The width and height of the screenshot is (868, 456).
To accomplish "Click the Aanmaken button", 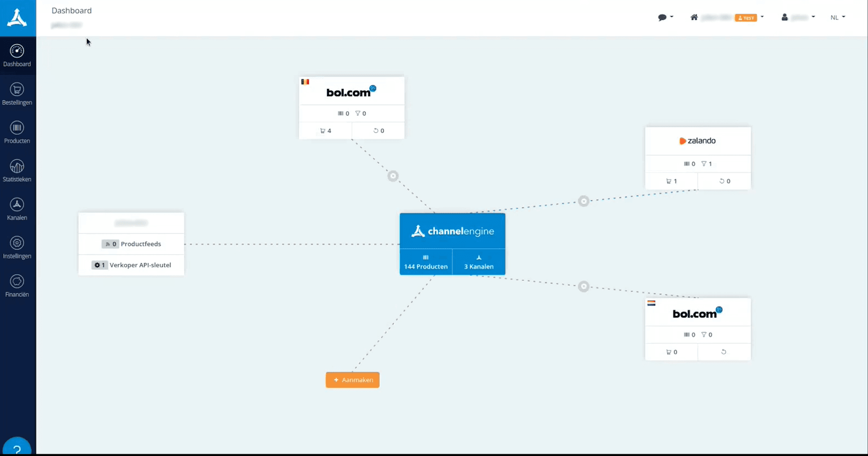I will 353,380.
